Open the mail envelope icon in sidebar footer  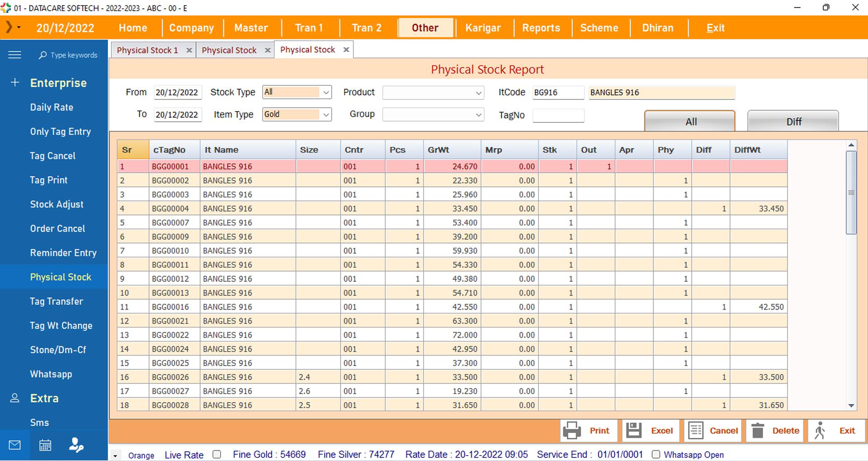point(15,445)
